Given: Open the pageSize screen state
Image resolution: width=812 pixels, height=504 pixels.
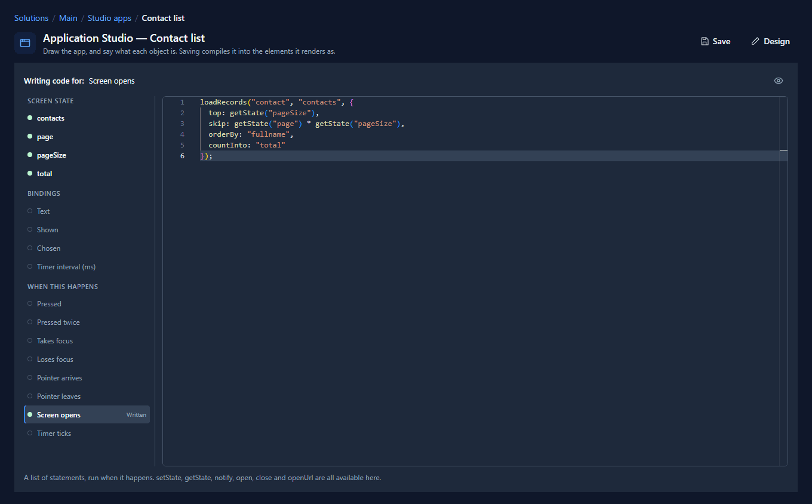Looking at the screenshot, I should click(87, 155).
